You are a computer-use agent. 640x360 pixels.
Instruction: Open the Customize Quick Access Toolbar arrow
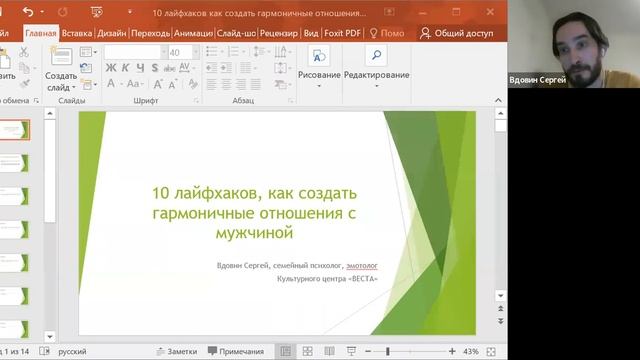[x=130, y=12]
